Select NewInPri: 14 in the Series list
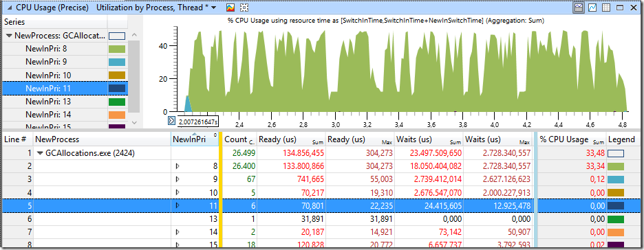 48,114
